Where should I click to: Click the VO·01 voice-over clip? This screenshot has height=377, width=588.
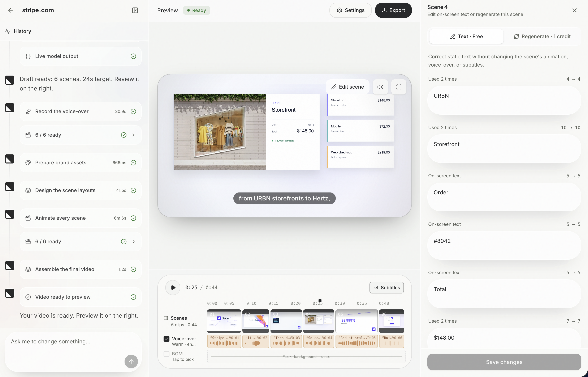(224, 341)
